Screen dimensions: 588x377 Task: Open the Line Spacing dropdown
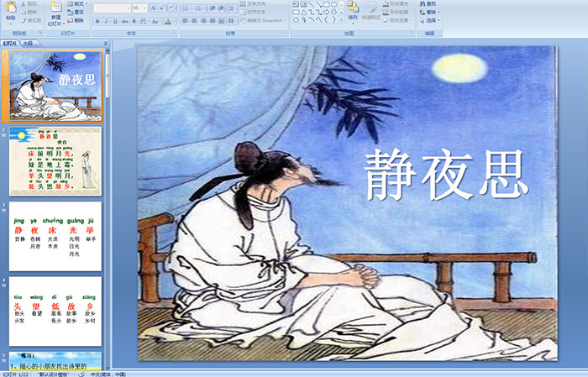coord(233,8)
